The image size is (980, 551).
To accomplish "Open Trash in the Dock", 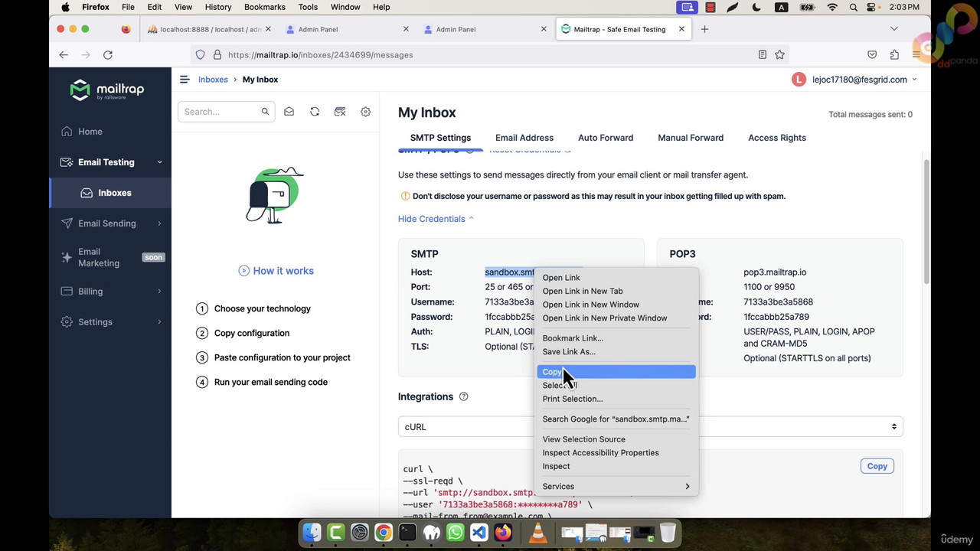I will (x=668, y=533).
